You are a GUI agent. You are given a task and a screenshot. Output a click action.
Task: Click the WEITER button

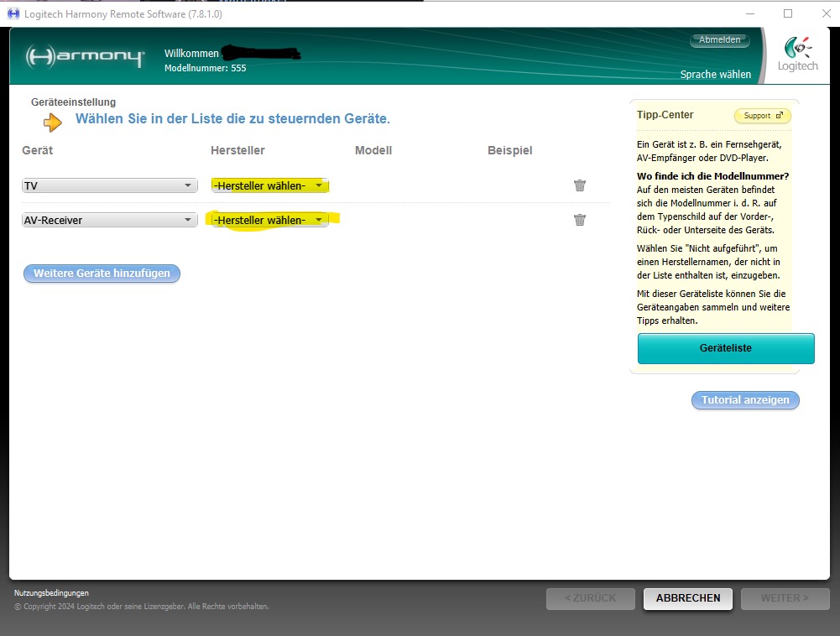tap(785, 598)
